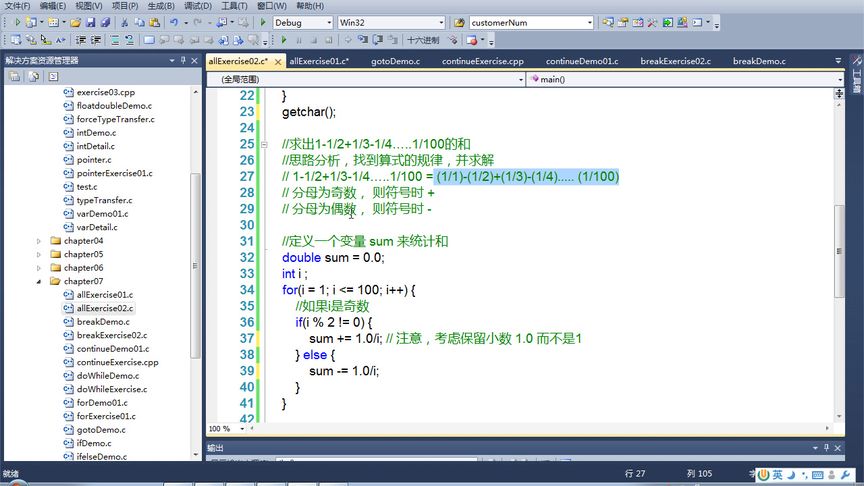This screenshot has height=486, width=864.
Task: Open the 工具(T) menu
Action: coord(234,6)
